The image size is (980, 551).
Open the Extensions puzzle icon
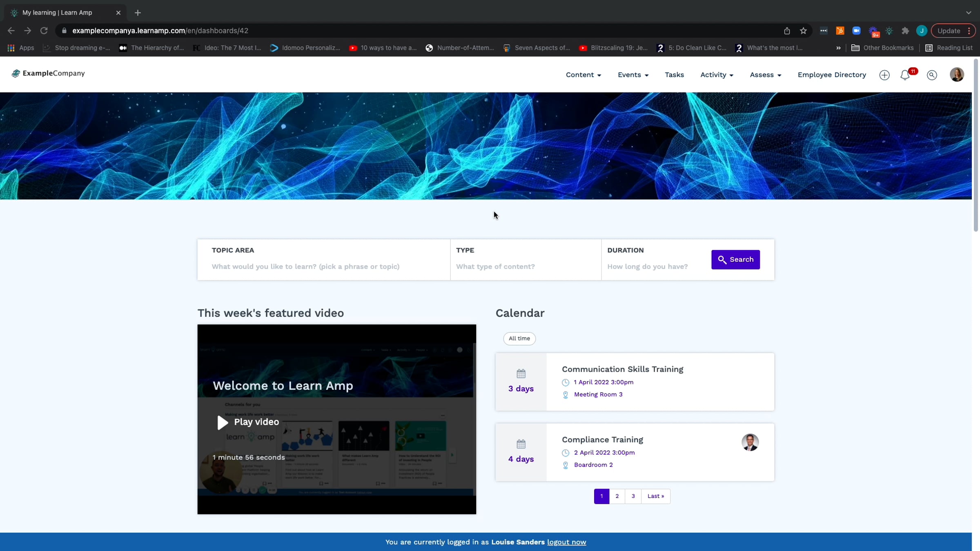[x=905, y=31]
